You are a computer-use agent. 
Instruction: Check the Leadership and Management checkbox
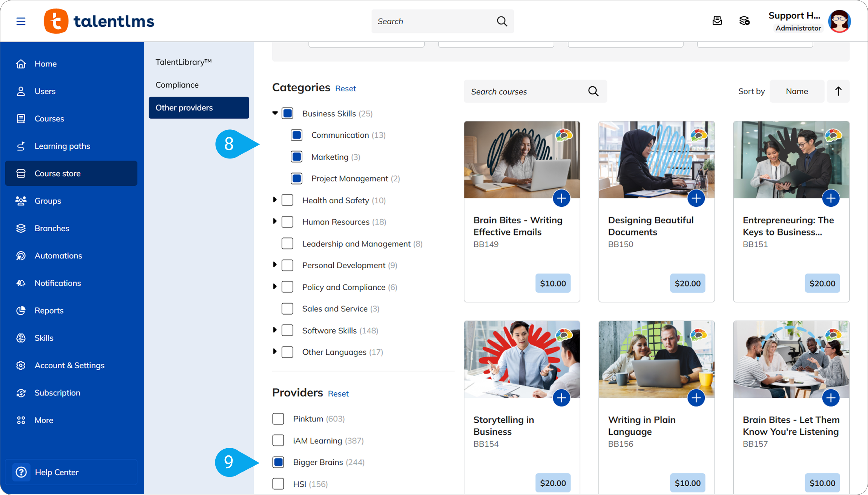[x=287, y=244]
